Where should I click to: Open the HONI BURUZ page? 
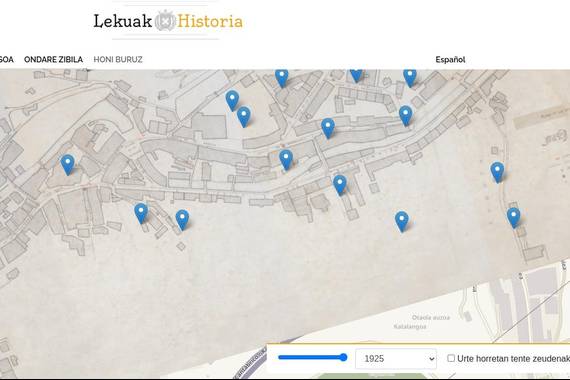pos(118,59)
